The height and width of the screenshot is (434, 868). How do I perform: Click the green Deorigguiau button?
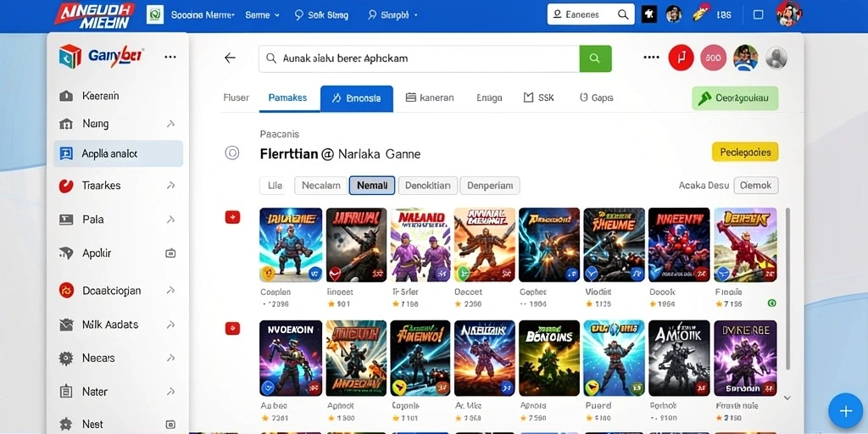[x=735, y=98]
